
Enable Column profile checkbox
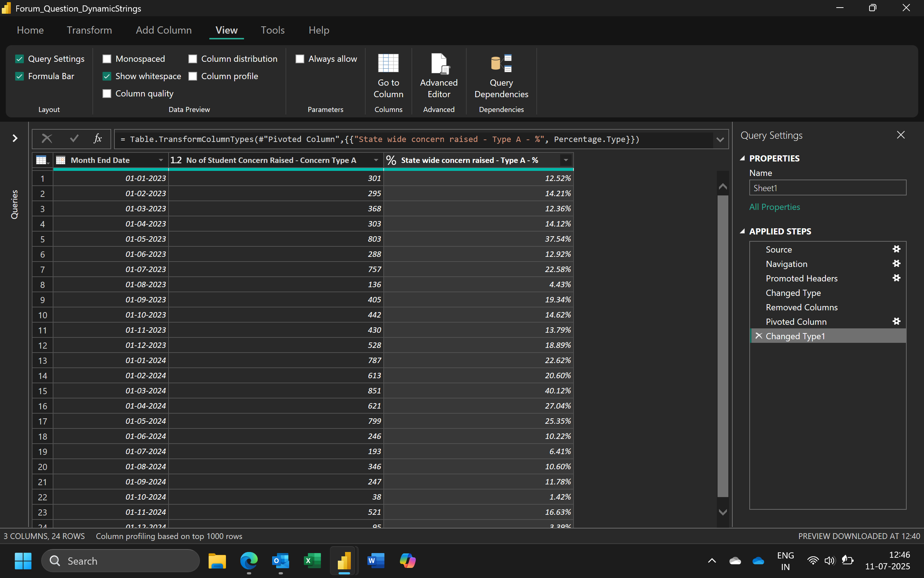tap(193, 76)
